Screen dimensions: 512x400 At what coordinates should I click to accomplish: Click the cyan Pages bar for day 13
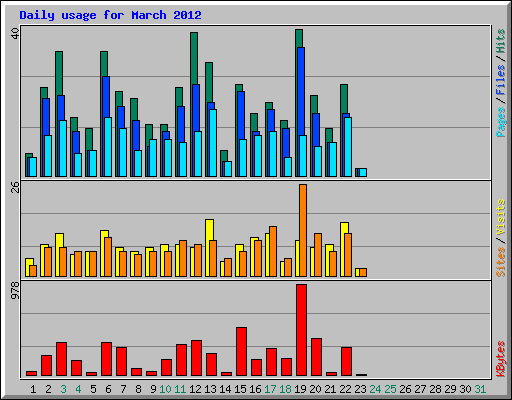[213, 143]
